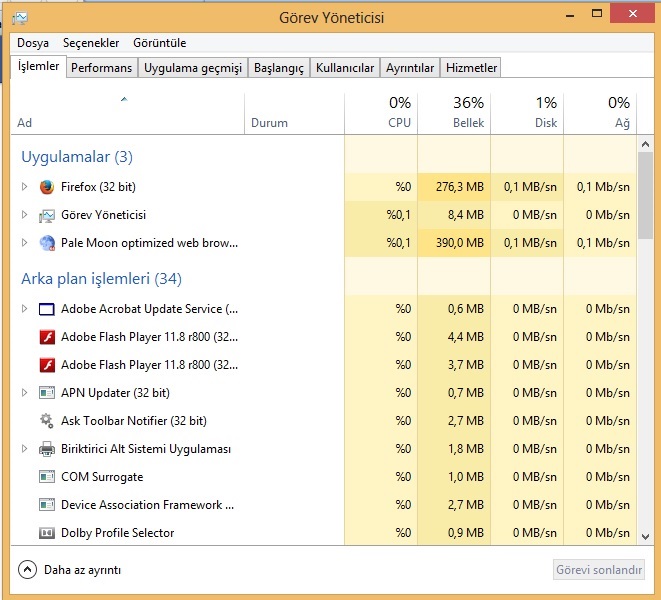The image size is (661, 600).
Task: Click the 3,7 MB Adobe Flash Player icon
Action: click(47, 365)
